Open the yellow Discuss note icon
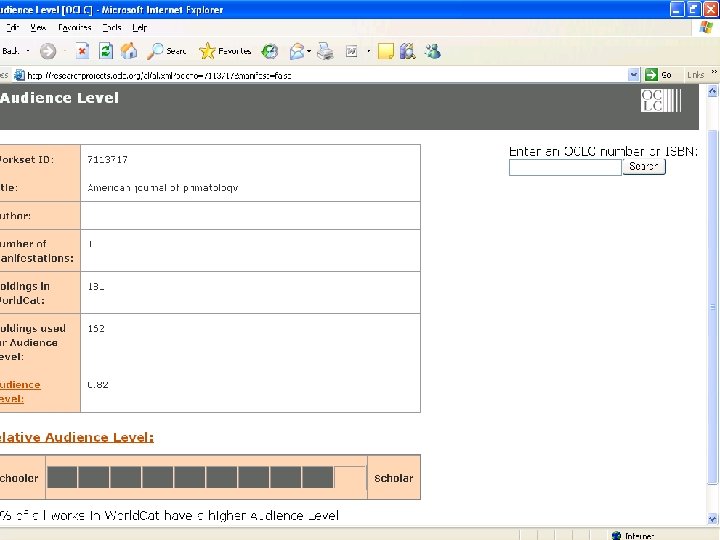720x540 pixels. (386, 51)
